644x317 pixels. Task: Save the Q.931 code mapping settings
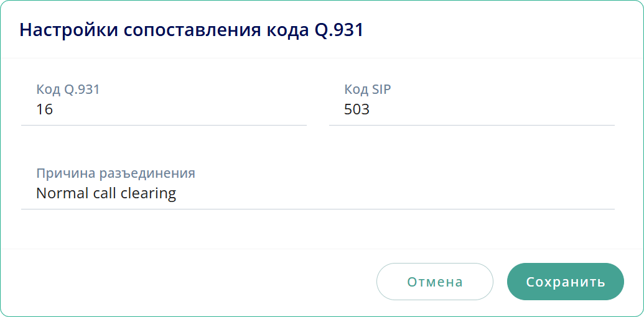point(565,282)
